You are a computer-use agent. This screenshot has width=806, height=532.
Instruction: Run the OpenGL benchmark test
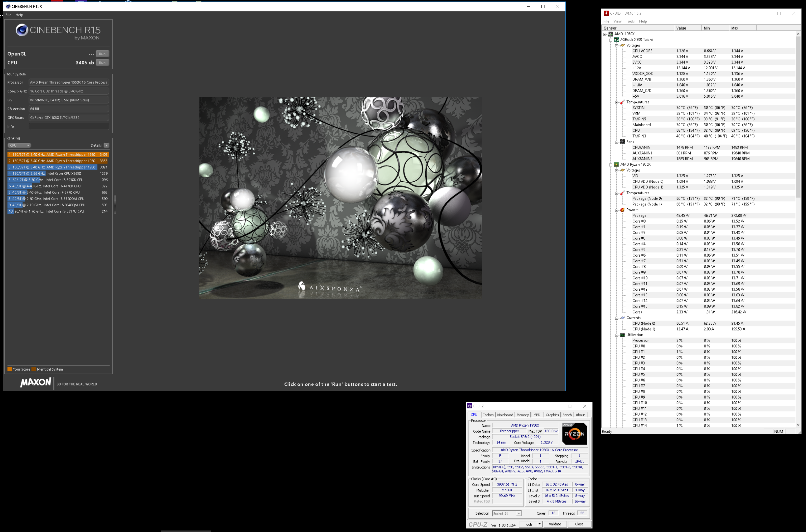[x=102, y=54]
